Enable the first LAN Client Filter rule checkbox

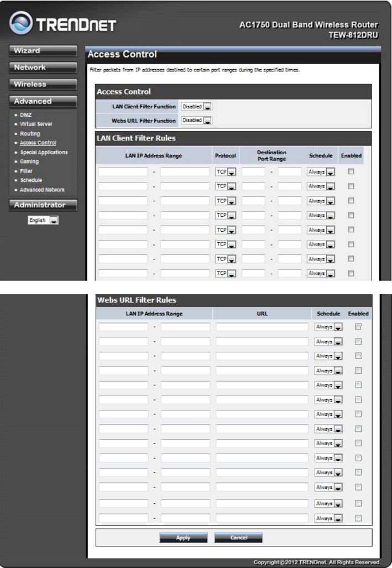tap(351, 171)
